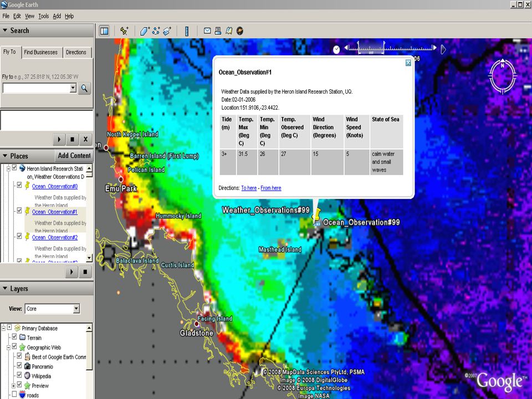This screenshot has height=399, width=532.
Task: Open the File menu
Action: 6,16
